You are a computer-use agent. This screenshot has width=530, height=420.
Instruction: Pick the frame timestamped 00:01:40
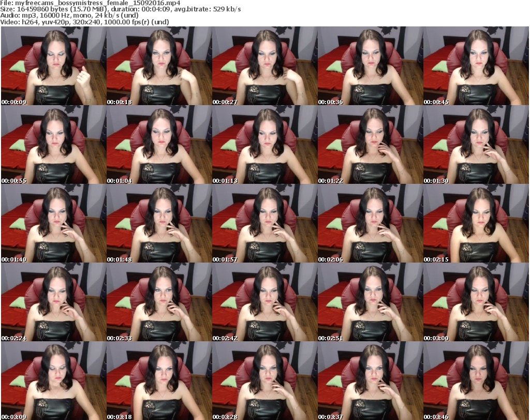pos(53,223)
